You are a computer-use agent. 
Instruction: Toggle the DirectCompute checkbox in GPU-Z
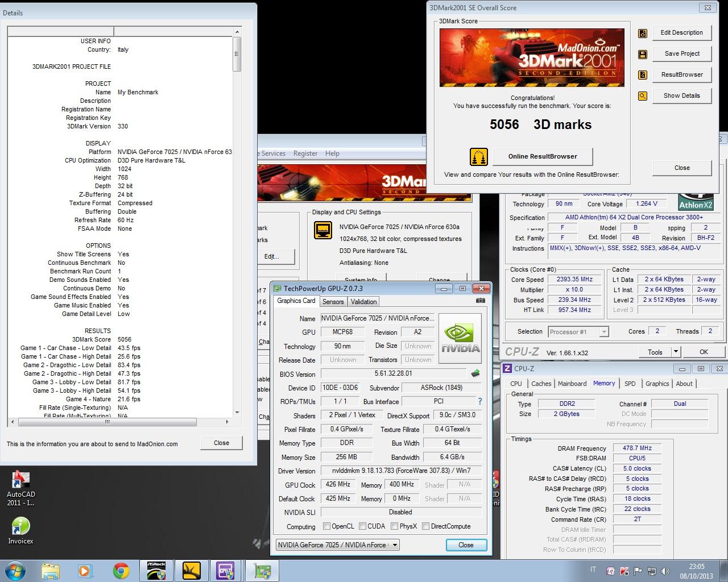click(425, 526)
